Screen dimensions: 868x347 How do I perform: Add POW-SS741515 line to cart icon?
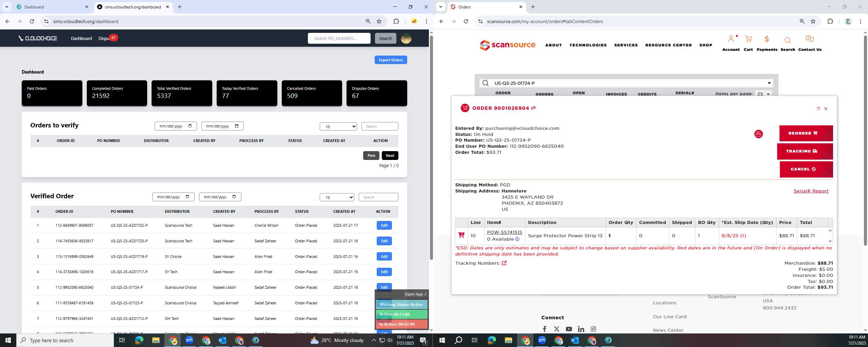(461, 235)
